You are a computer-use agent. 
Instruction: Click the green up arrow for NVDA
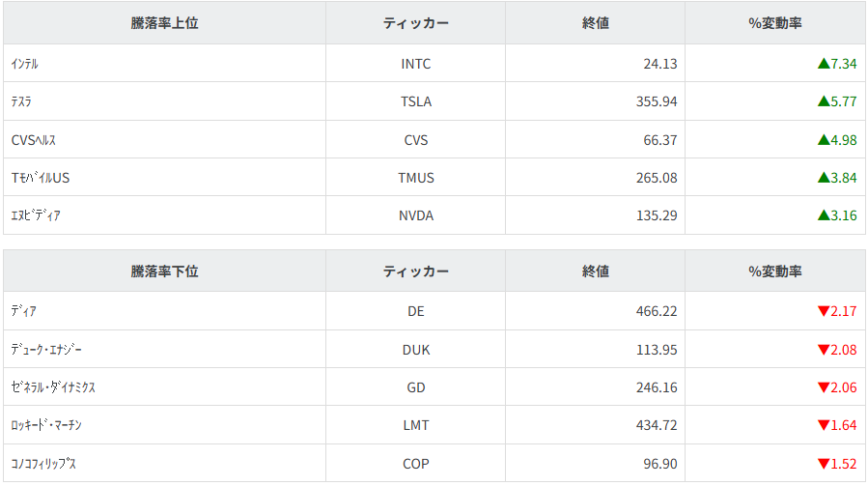coord(823,215)
